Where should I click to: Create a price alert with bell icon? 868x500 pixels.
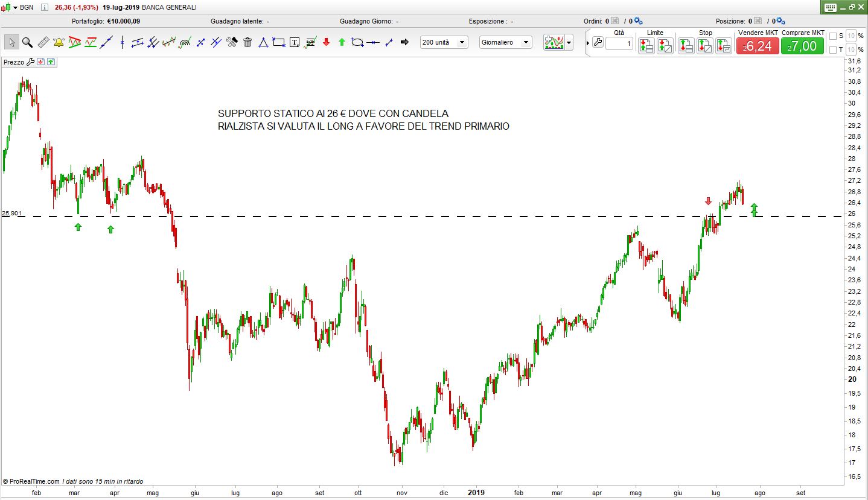59,42
